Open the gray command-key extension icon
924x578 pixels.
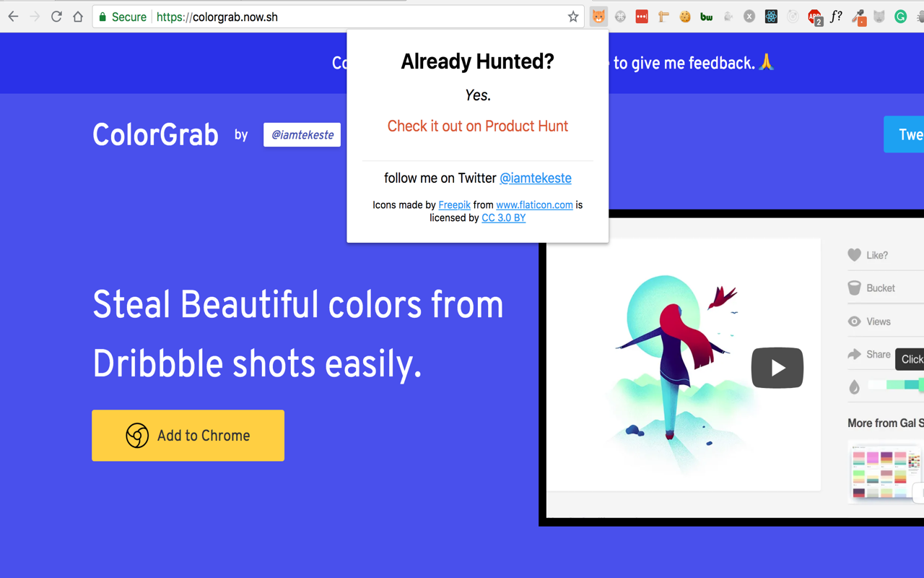point(620,17)
